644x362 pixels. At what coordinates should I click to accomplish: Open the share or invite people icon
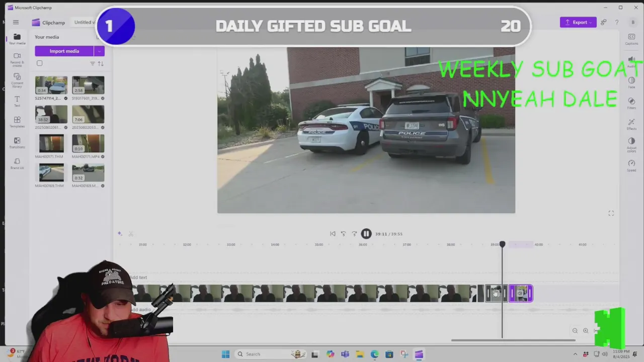[x=603, y=22]
